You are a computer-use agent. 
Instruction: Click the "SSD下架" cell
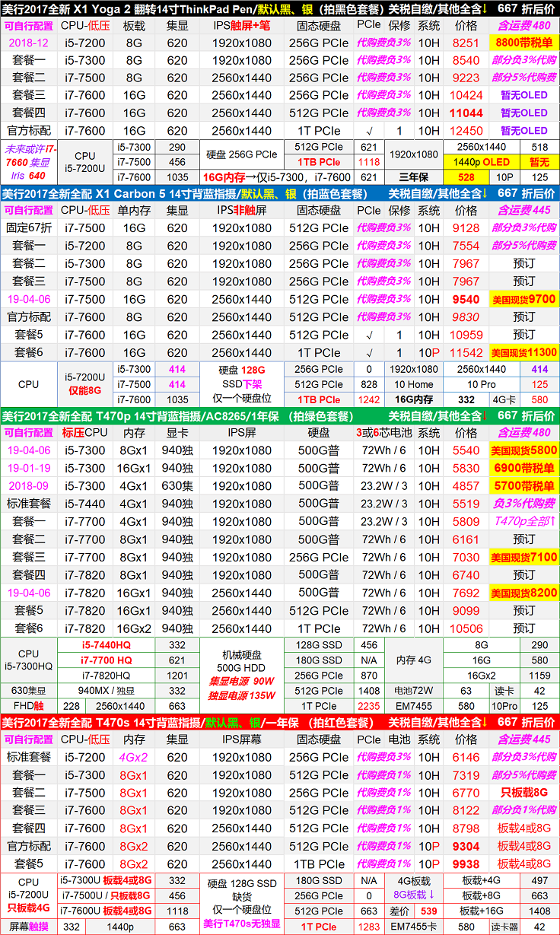click(x=242, y=384)
